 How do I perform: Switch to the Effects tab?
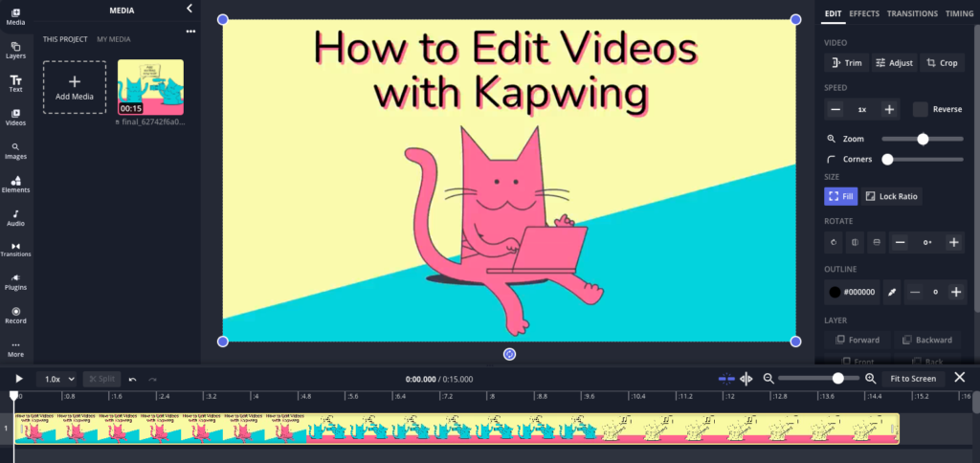click(864, 13)
